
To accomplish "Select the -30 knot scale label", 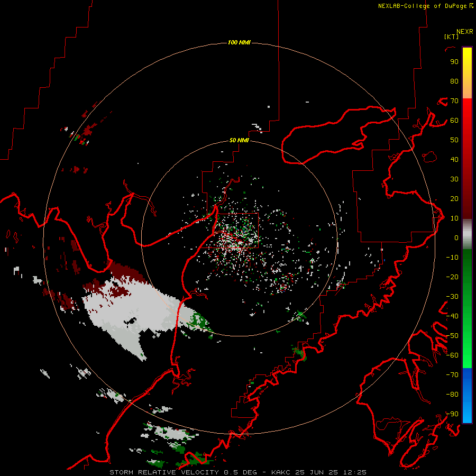I will [452, 297].
